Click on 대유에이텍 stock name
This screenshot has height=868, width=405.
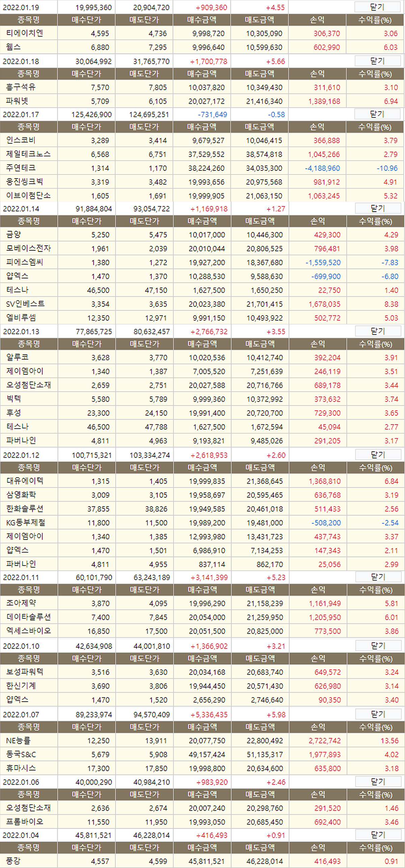(x=25, y=481)
